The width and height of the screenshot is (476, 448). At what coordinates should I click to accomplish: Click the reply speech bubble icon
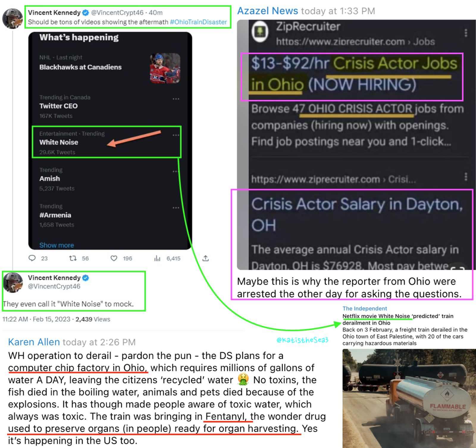coord(32,258)
